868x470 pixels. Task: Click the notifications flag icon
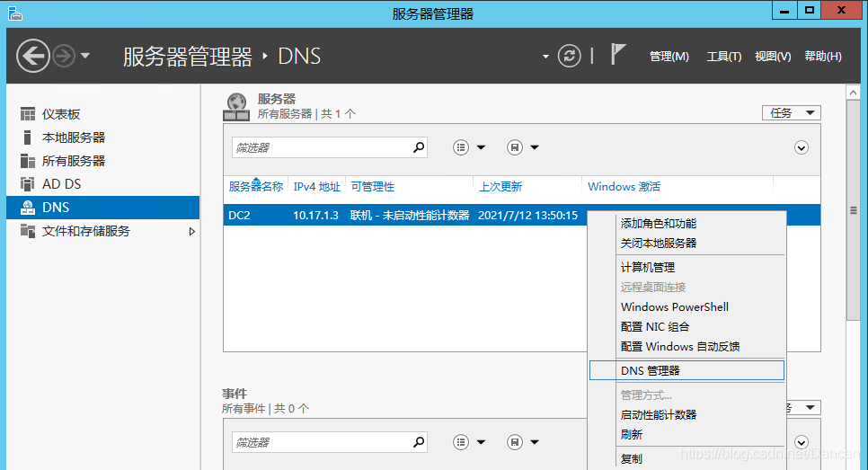point(618,55)
